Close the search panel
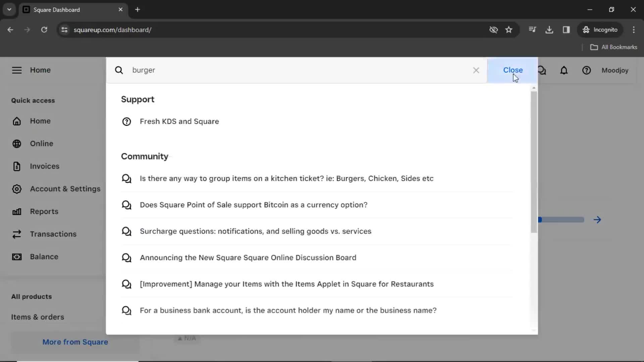Viewport: 644px width, 362px height. pyautogui.click(x=513, y=70)
